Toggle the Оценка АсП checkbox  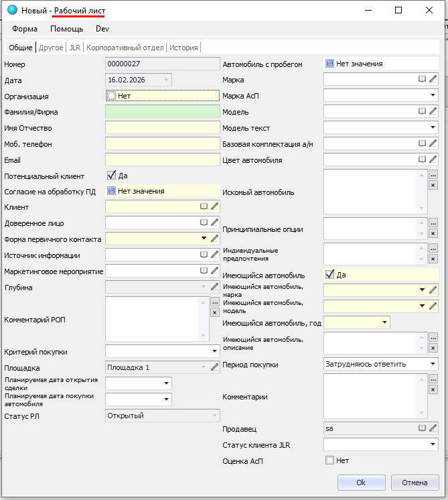pyautogui.click(x=329, y=460)
